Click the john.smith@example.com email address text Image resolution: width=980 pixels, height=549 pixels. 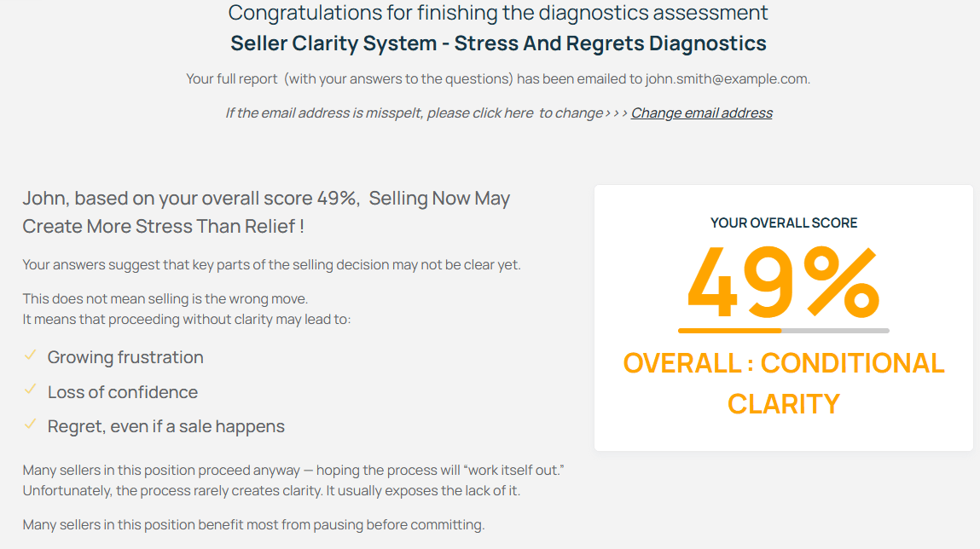(726, 79)
